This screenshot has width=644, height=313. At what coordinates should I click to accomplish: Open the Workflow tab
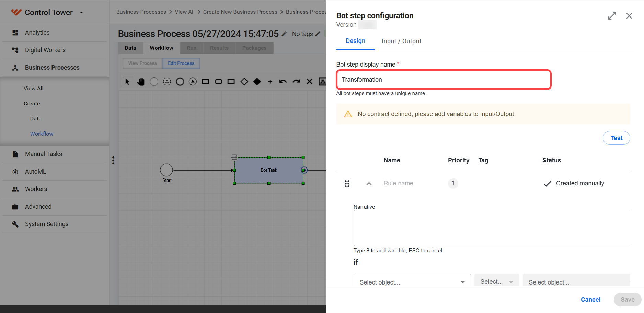click(x=161, y=48)
